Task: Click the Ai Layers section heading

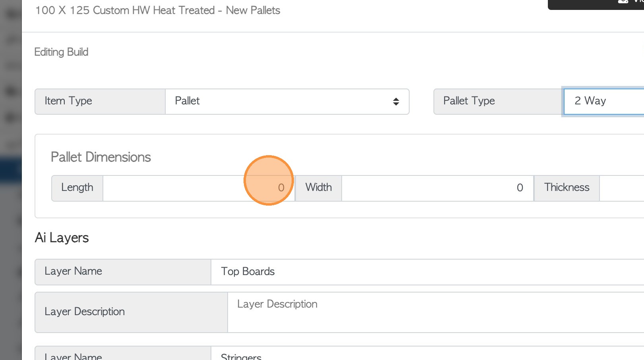Action: tap(62, 238)
